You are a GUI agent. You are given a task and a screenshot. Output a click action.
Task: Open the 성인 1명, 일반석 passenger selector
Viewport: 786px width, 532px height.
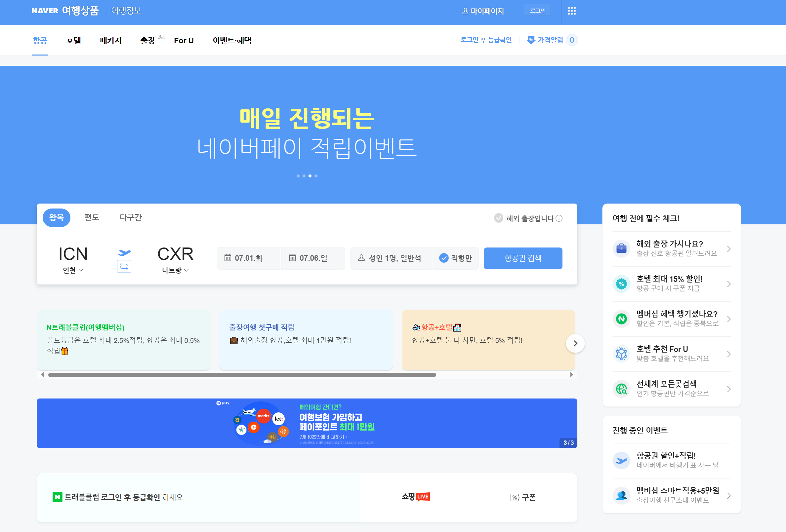pos(390,258)
